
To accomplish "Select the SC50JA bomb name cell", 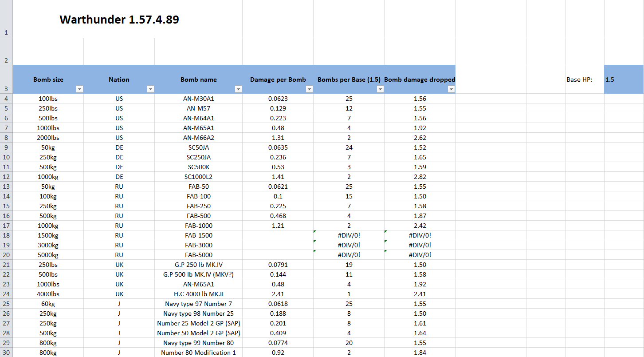I will pyautogui.click(x=198, y=147).
